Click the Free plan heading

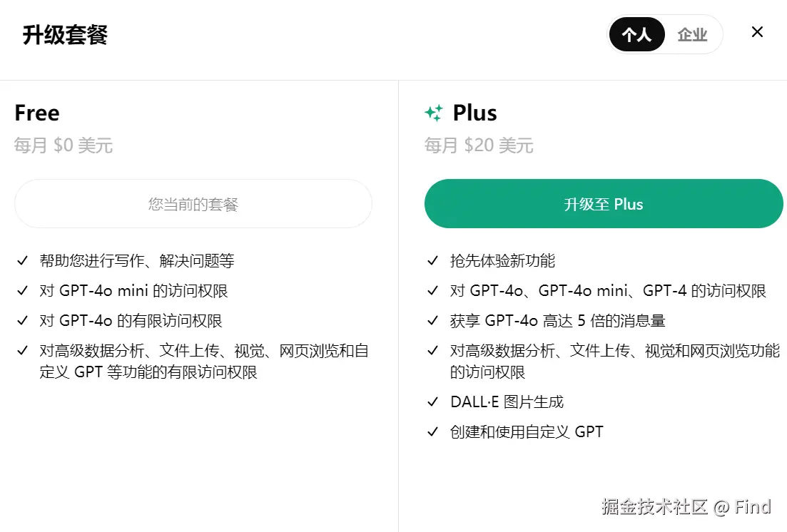pyautogui.click(x=37, y=113)
